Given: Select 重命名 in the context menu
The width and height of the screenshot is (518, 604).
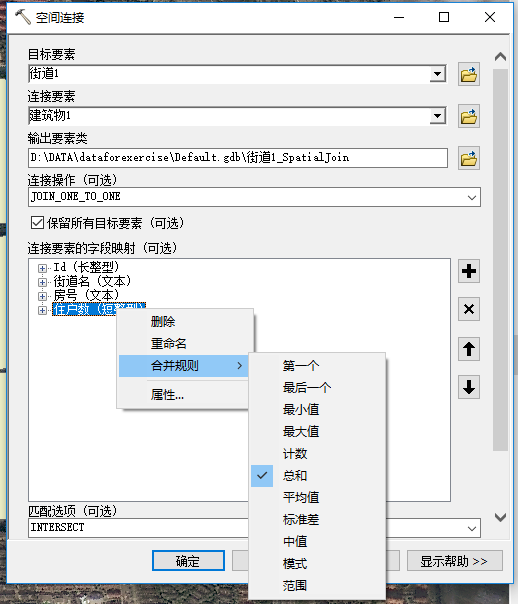Looking at the screenshot, I should (169, 343).
